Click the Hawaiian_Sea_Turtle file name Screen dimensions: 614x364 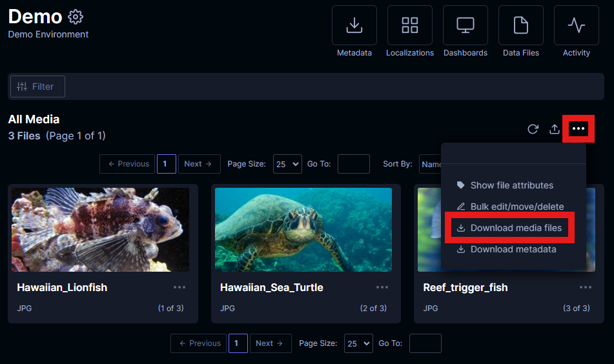pyautogui.click(x=272, y=288)
